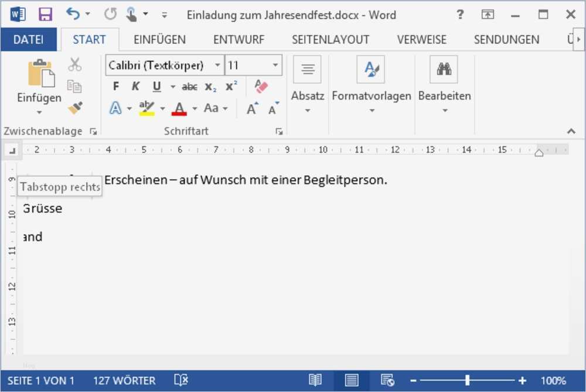Apply yellow text highlighting

click(x=146, y=108)
